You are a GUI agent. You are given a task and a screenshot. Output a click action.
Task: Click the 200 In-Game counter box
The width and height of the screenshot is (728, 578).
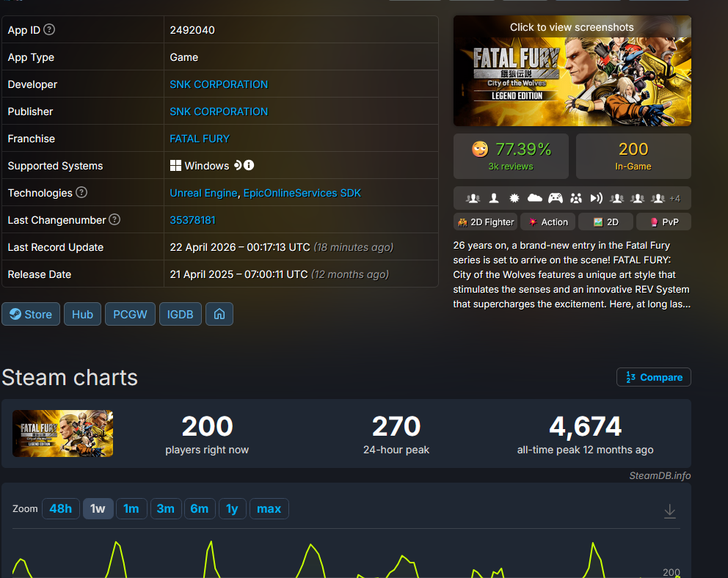pyautogui.click(x=633, y=156)
